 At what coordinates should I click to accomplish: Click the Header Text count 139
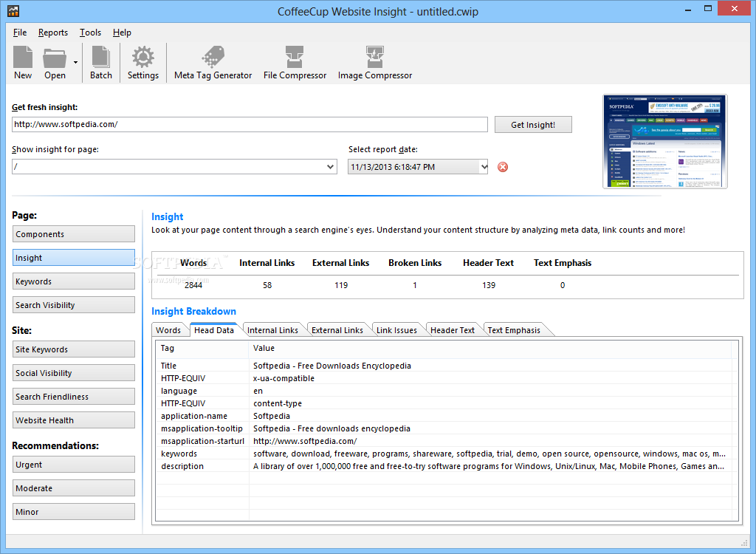pos(489,285)
